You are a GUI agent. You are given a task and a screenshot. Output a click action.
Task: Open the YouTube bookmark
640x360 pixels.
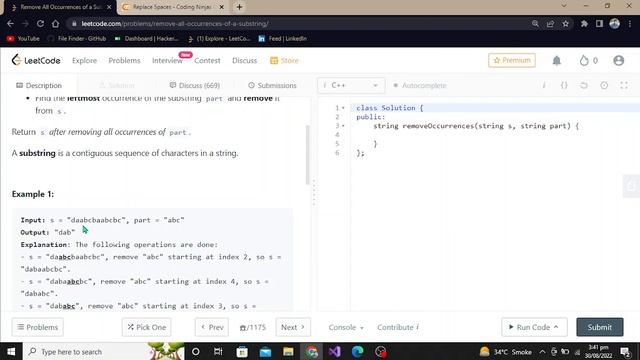(x=23, y=38)
